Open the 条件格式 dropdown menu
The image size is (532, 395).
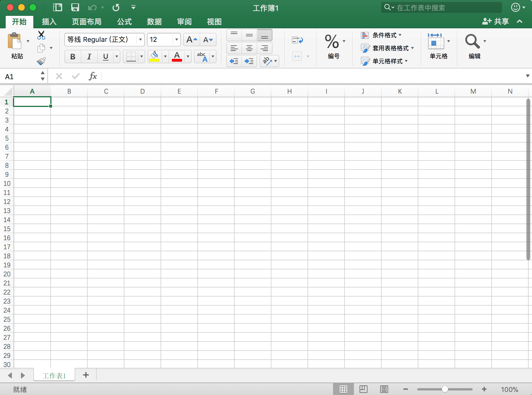(382, 35)
